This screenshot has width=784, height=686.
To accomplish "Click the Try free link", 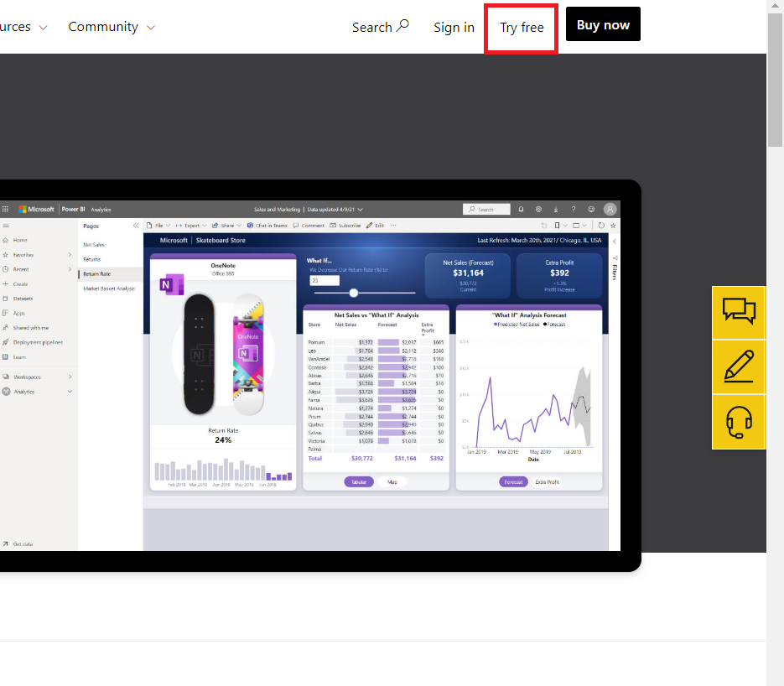I will point(522,28).
